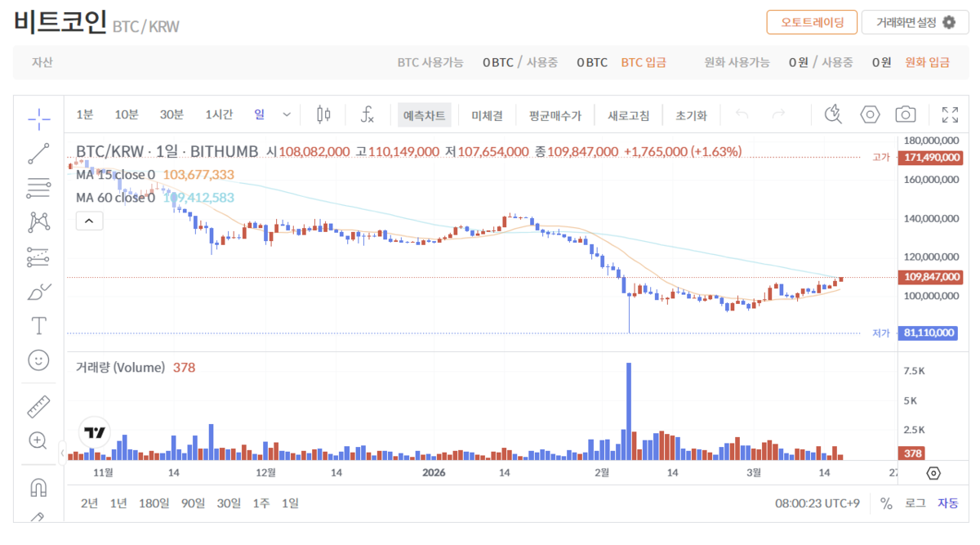Viewport: 980px width, 545px height.
Task: Open the emoji sticker tool
Action: click(x=38, y=360)
